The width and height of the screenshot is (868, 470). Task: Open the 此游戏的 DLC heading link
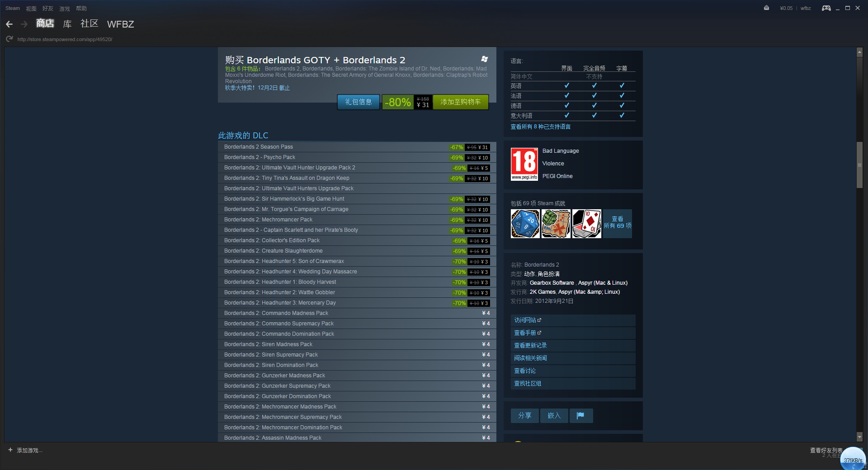click(x=243, y=136)
